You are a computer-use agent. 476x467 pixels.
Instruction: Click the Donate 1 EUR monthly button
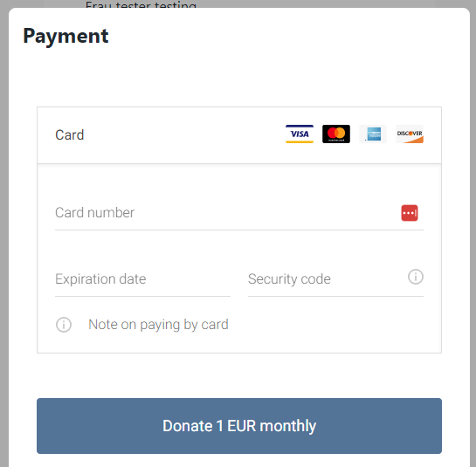[x=239, y=426]
